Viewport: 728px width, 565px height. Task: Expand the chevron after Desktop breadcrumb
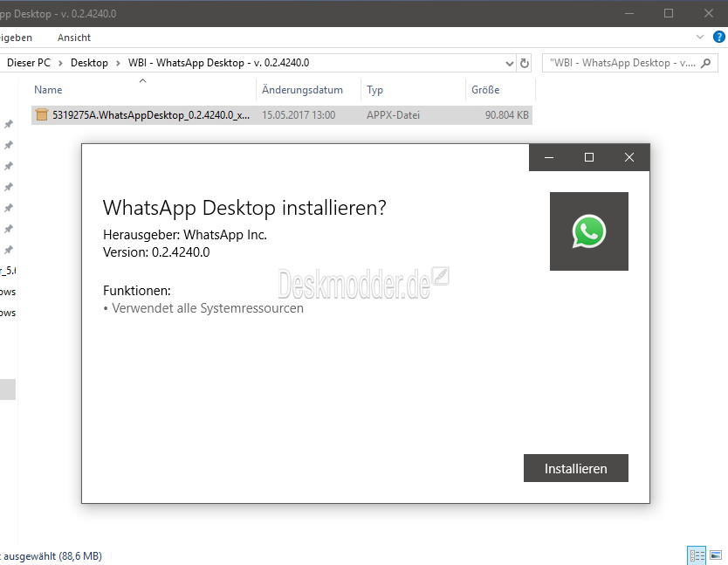[x=118, y=63]
